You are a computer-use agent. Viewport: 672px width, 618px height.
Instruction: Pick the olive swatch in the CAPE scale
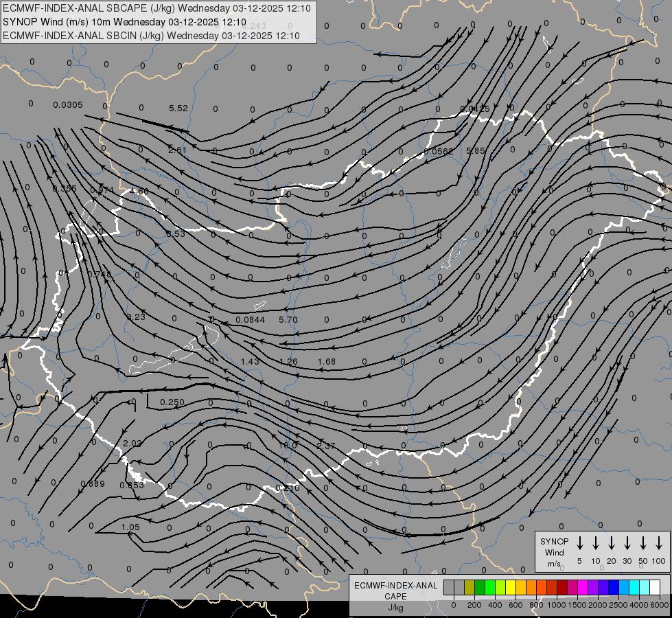(470, 587)
